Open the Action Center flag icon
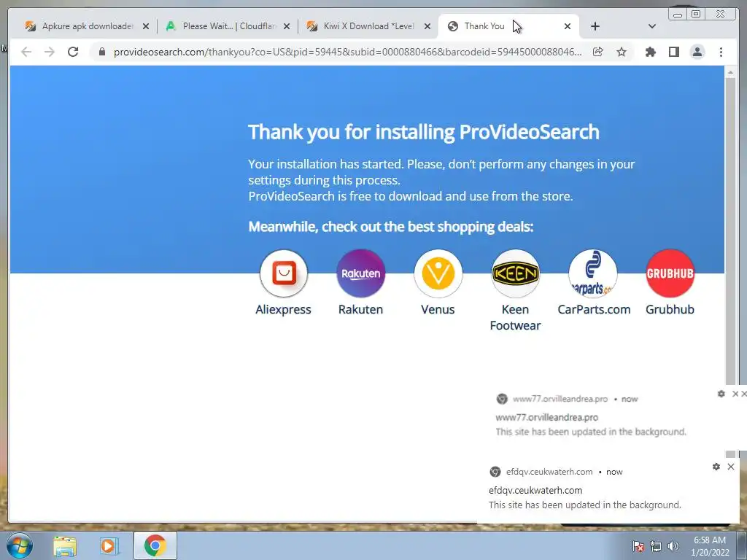Image resolution: width=747 pixels, height=560 pixels. point(638,546)
